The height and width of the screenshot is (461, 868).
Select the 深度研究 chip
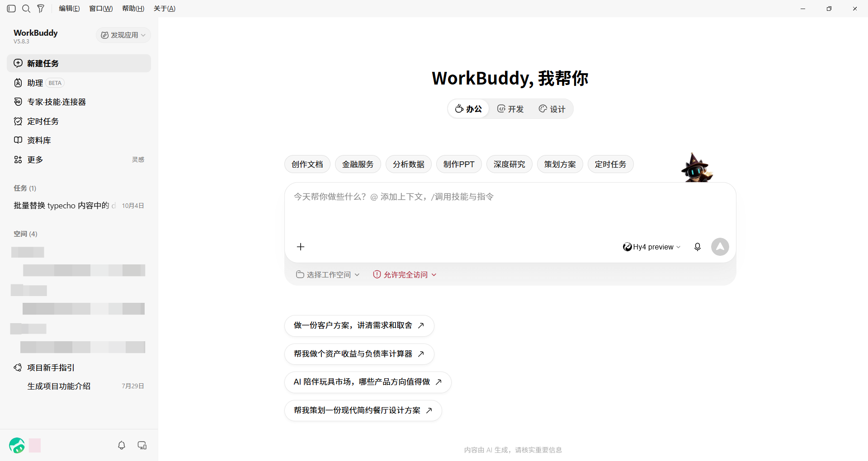pyautogui.click(x=509, y=165)
